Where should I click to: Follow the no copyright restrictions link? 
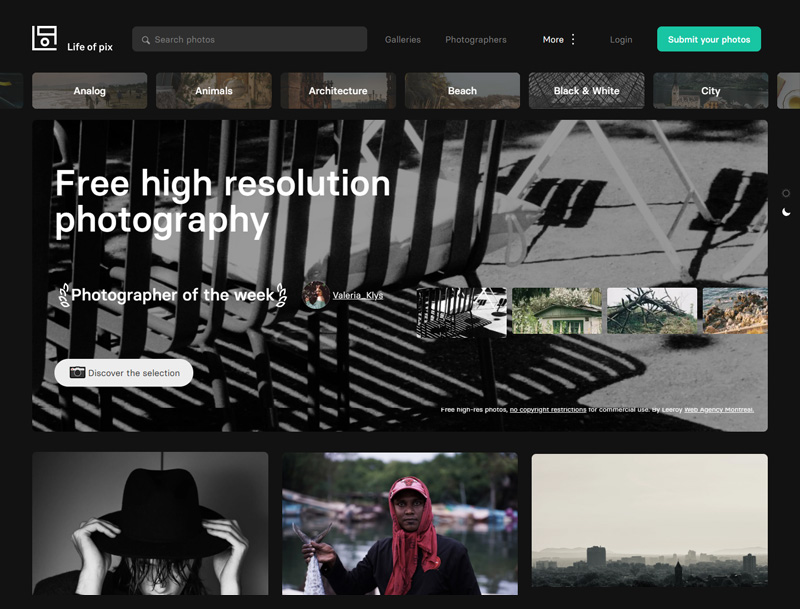[546, 409]
